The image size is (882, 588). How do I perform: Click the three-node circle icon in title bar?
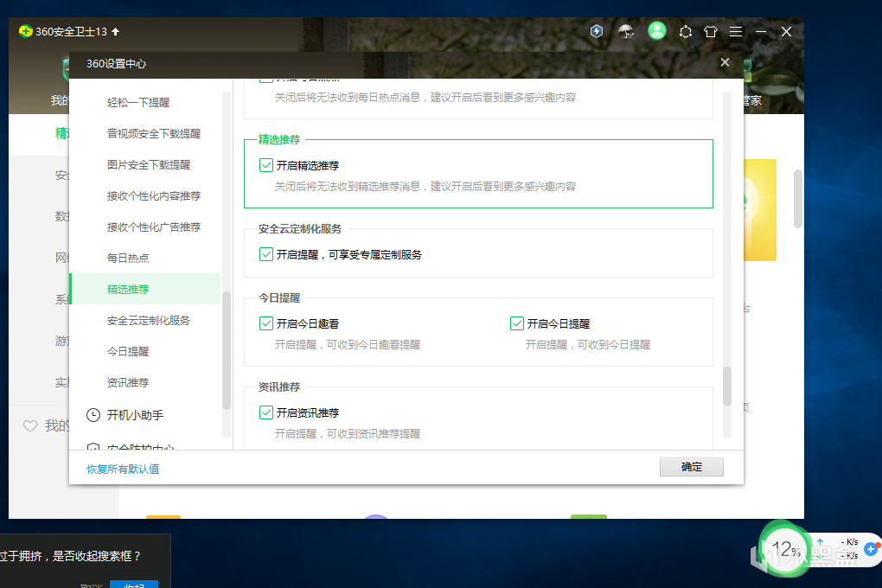(x=685, y=32)
